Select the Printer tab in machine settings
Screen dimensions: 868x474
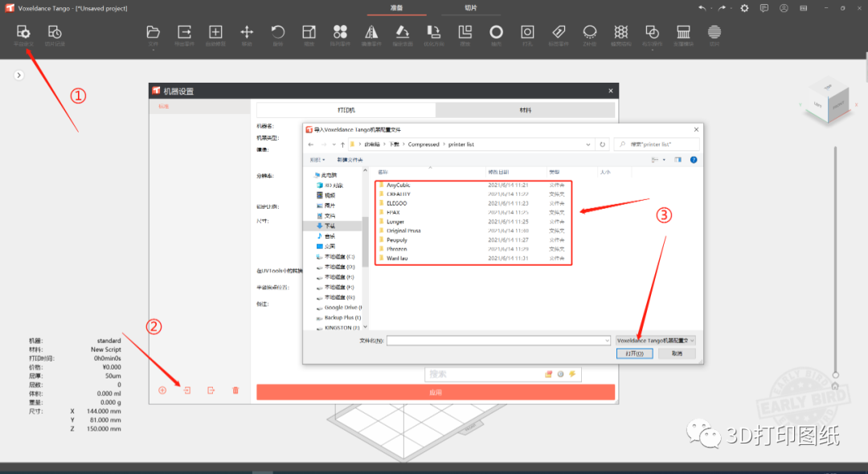tap(346, 110)
